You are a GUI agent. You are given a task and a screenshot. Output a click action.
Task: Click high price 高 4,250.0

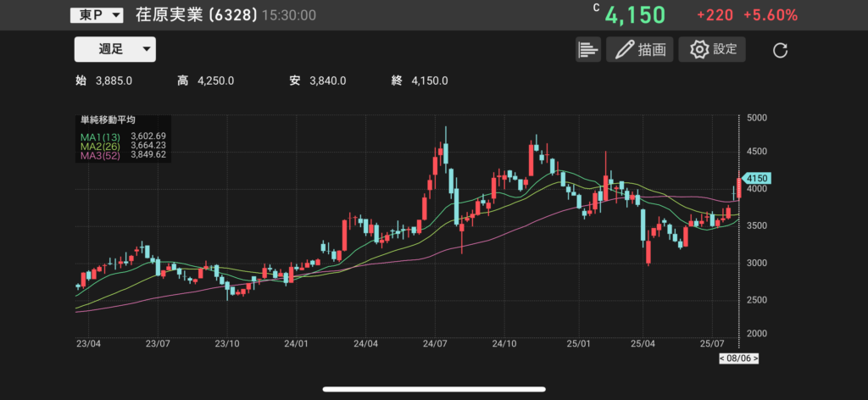pos(205,81)
